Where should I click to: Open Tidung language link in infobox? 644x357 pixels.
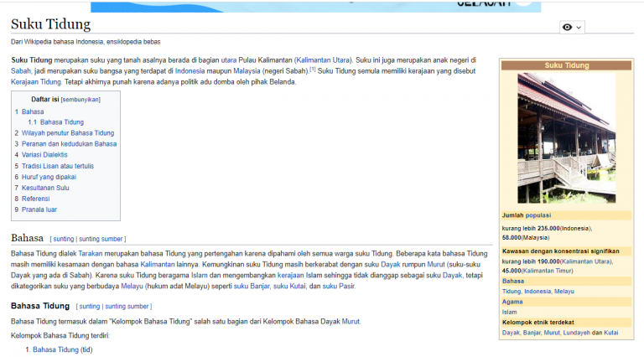click(x=512, y=292)
